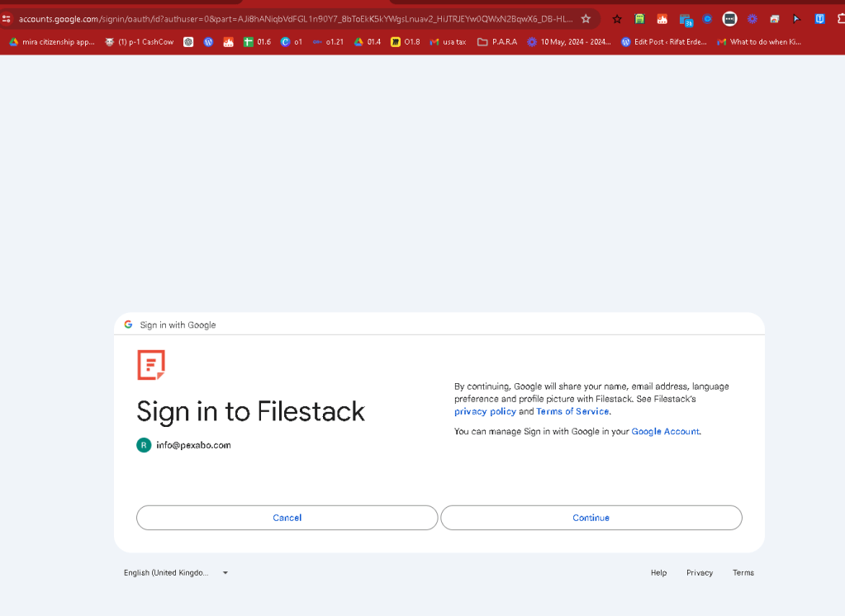Open the stacked rainbow images extension
This screenshot has width=845, height=616.
point(775,19)
